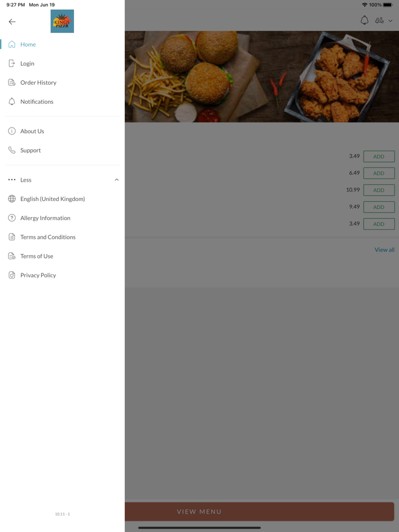Click the About Us info icon
This screenshot has height=532, width=399.
coord(12,131)
